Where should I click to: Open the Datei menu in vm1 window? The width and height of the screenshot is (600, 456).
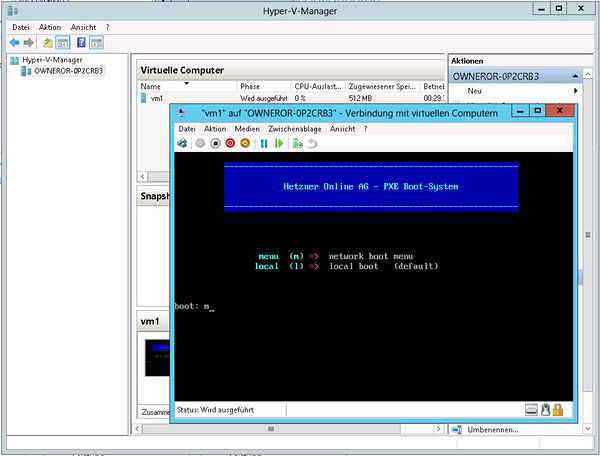pyautogui.click(x=187, y=129)
